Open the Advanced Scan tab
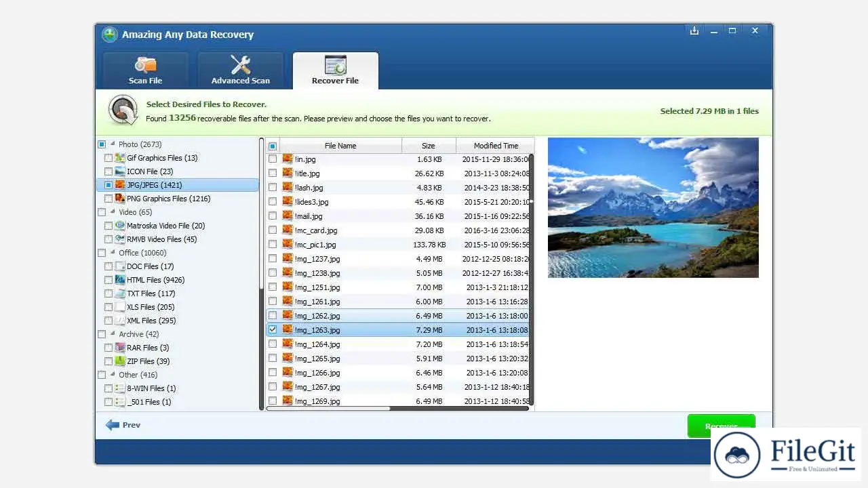 point(240,70)
